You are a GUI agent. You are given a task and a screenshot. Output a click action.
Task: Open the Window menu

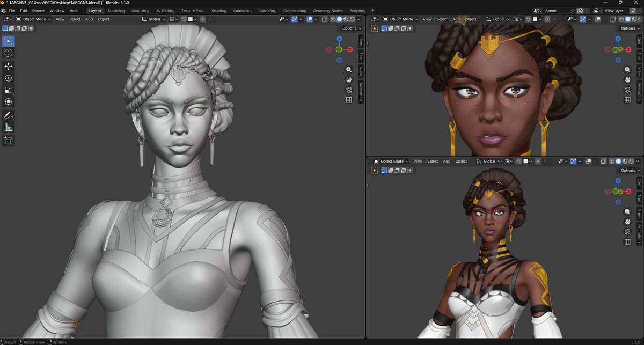(57, 11)
